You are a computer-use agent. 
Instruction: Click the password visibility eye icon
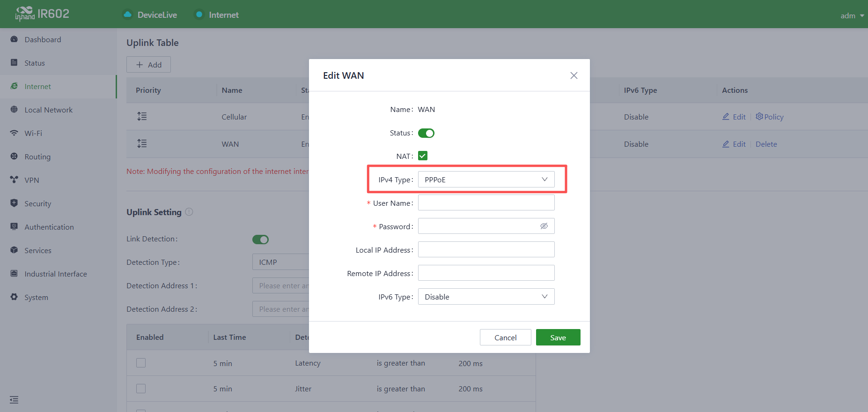tap(544, 226)
